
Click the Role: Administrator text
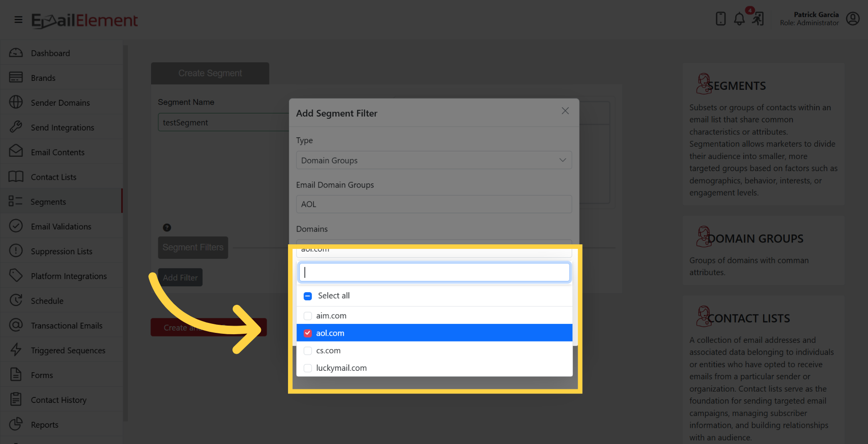click(x=809, y=23)
